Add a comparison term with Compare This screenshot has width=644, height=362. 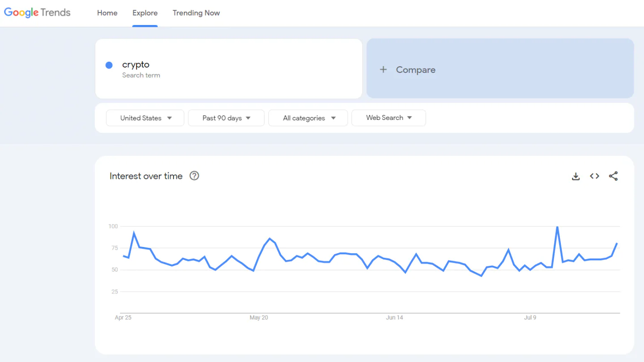500,68
